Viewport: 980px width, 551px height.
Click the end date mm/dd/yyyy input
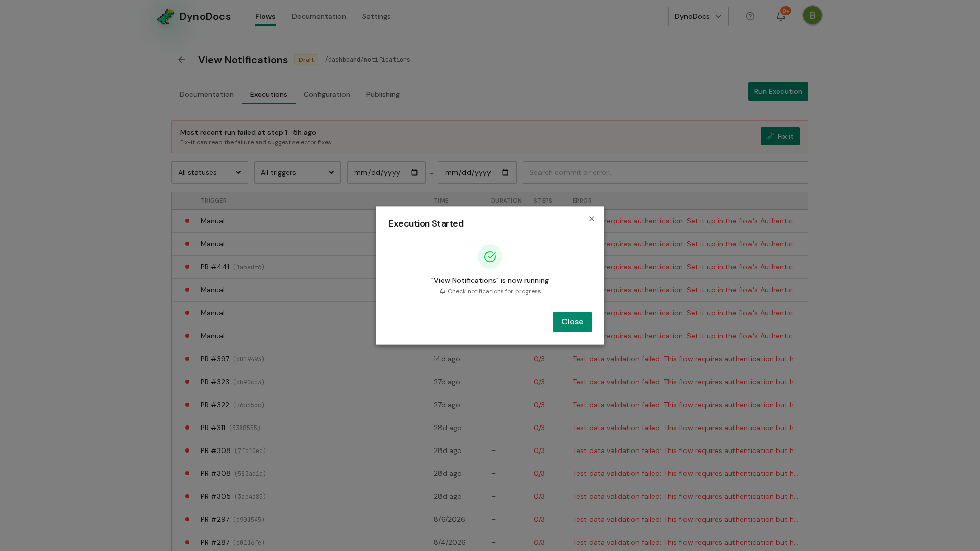477,172
